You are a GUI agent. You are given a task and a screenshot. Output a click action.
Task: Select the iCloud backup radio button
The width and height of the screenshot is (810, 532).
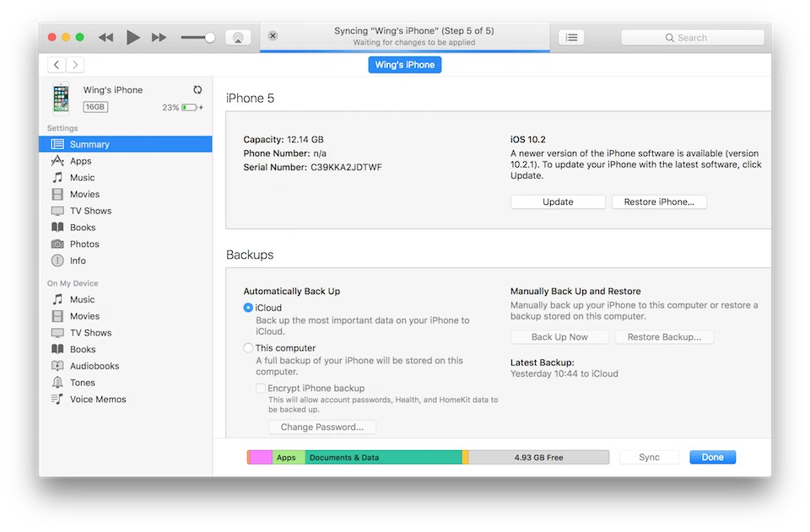coord(248,308)
